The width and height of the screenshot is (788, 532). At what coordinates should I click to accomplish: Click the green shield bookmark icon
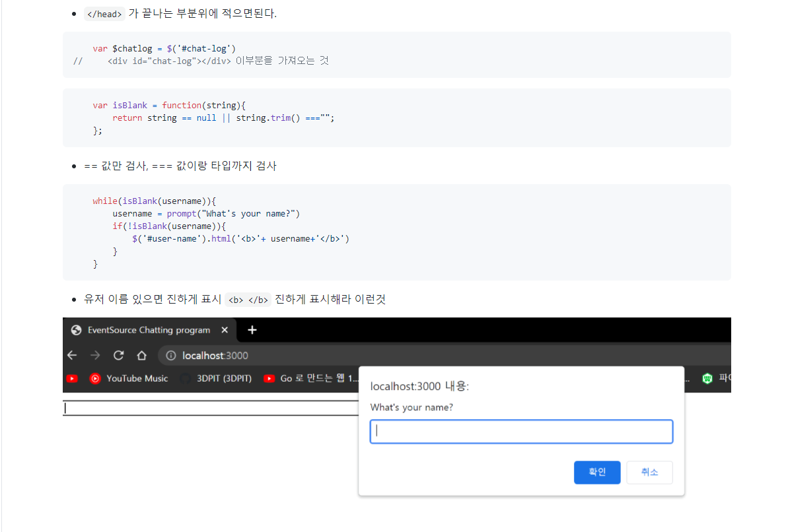click(x=707, y=378)
